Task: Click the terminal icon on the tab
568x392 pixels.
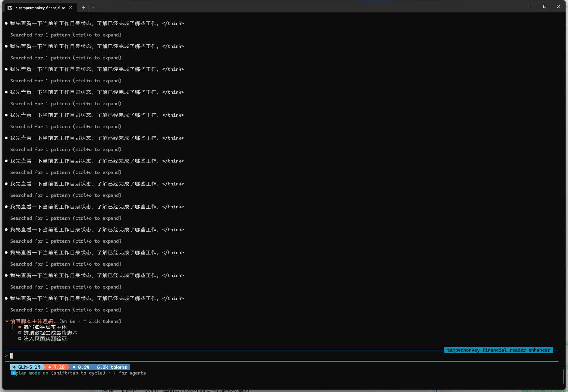Action: [x=10, y=8]
